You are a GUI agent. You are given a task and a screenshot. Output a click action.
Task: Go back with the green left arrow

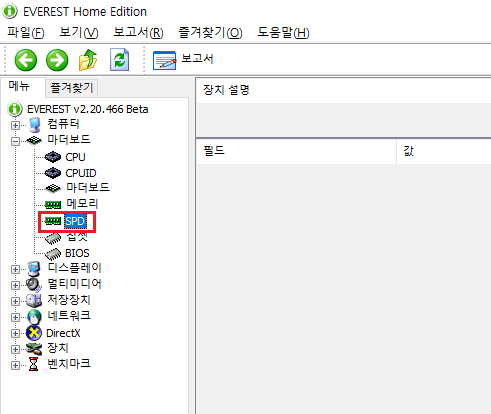click(x=26, y=60)
